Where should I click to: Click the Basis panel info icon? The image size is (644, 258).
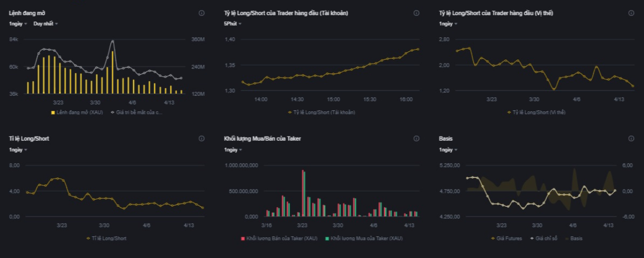click(x=631, y=139)
